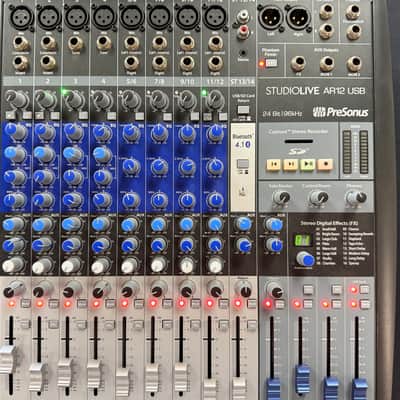Click the channel 4 XLR mic input

[x=104, y=17]
